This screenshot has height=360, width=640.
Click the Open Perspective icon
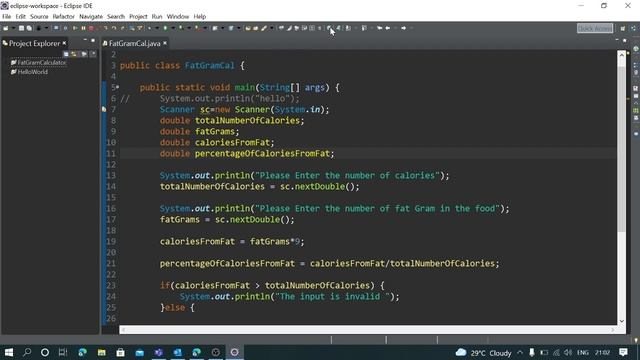pyautogui.click(x=623, y=28)
